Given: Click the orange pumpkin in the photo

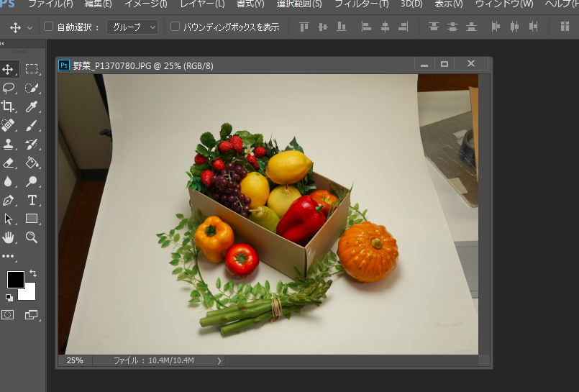Looking at the screenshot, I should click(x=368, y=251).
